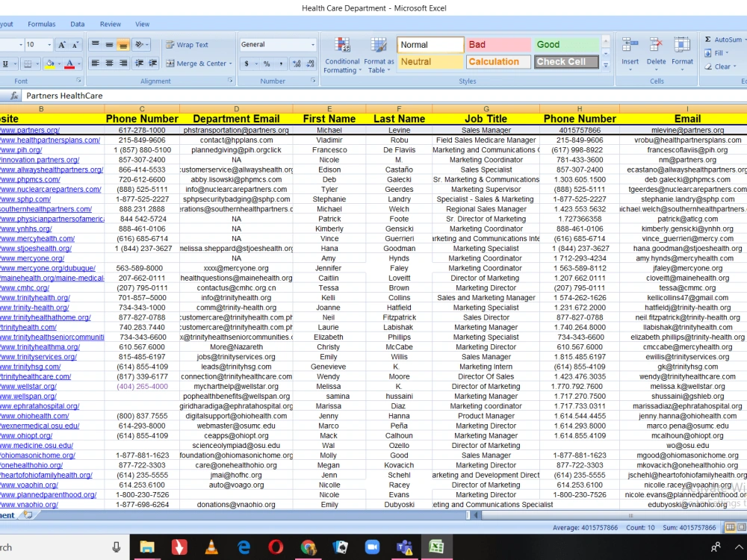Open text orientation options
The height and width of the screenshot is (560, 747).
point(141,45)
